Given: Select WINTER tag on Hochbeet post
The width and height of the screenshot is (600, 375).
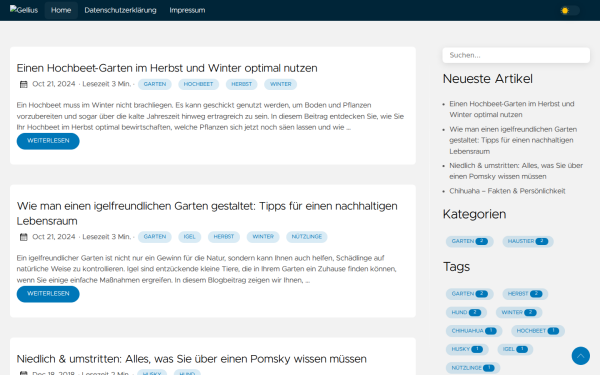Looking at the screenshot, I should click(x=280, y=84).
